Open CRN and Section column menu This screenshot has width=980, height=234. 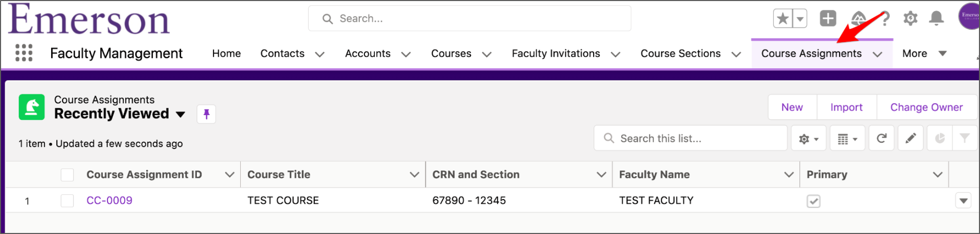[601, 175]
